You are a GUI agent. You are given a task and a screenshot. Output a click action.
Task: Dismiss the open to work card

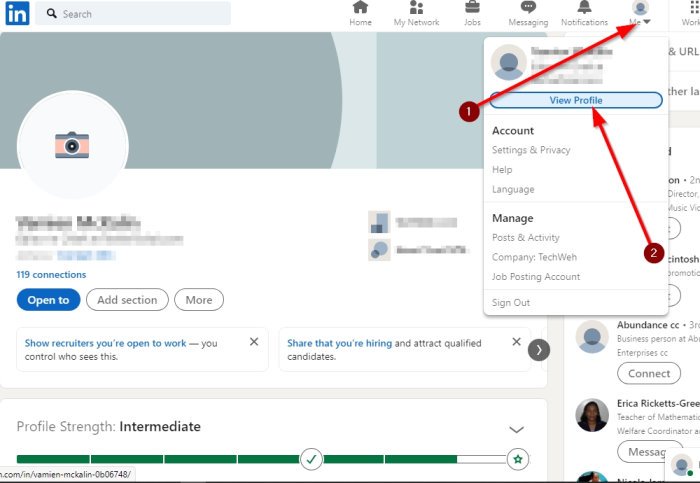point(254,341)
